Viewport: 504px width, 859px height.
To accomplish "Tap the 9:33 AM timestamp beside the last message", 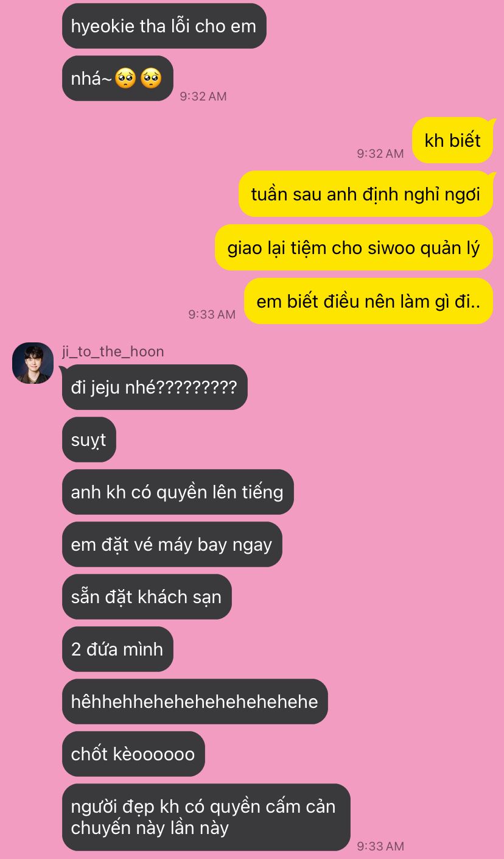I will tap(380, 846).
